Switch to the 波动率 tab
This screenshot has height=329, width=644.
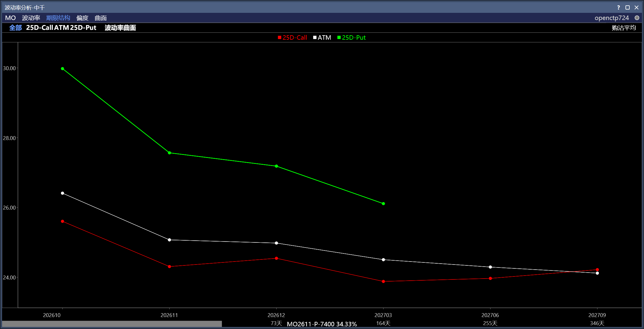tap(31, 18)
